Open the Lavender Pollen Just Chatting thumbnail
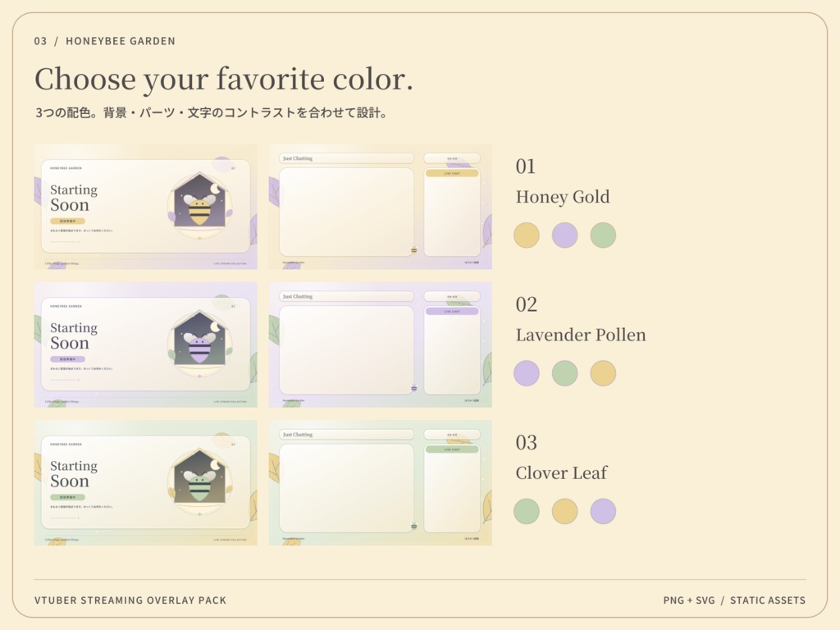Viewport: 840px width, 630px height. pos(381,345)
